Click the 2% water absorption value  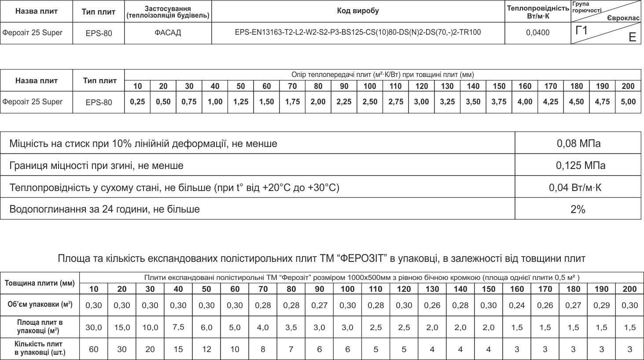(x=578, y=210)
